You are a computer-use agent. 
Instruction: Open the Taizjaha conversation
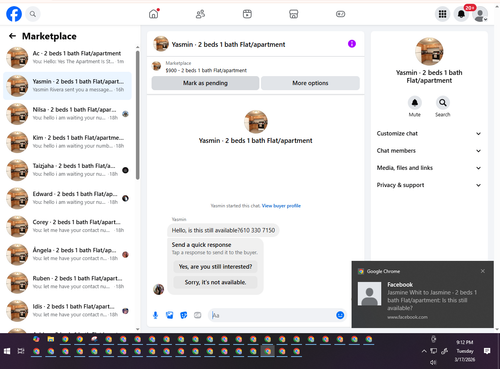click(68, 170)
